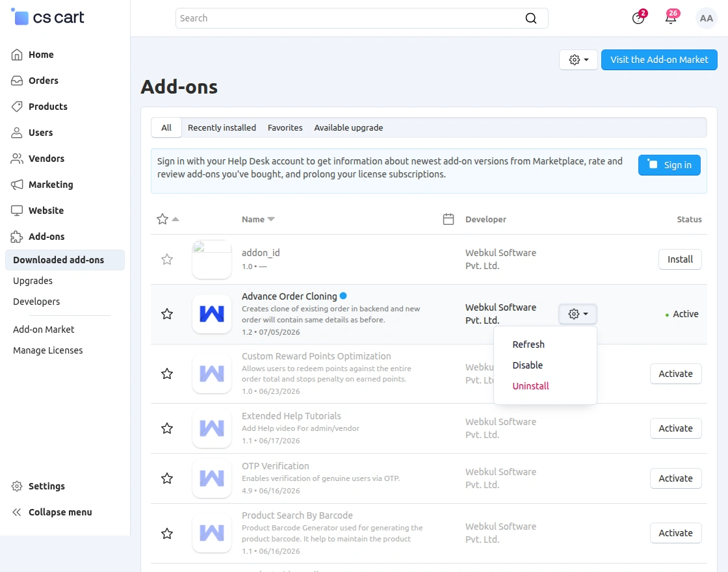Open the Product Search By Barcode title link
The width and height of the screenshot is (728, 572).
click(x=297, y=515)
